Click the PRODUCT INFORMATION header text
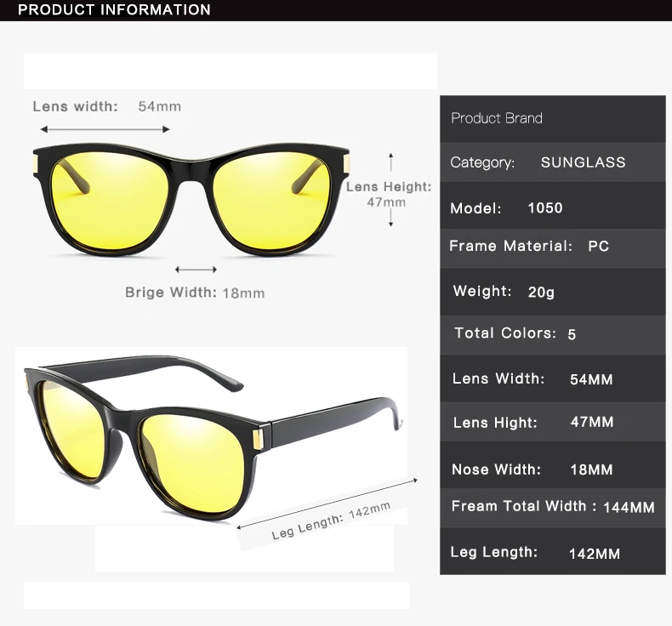Viewport: 672px width, 626px height. (x=114, y=9)
